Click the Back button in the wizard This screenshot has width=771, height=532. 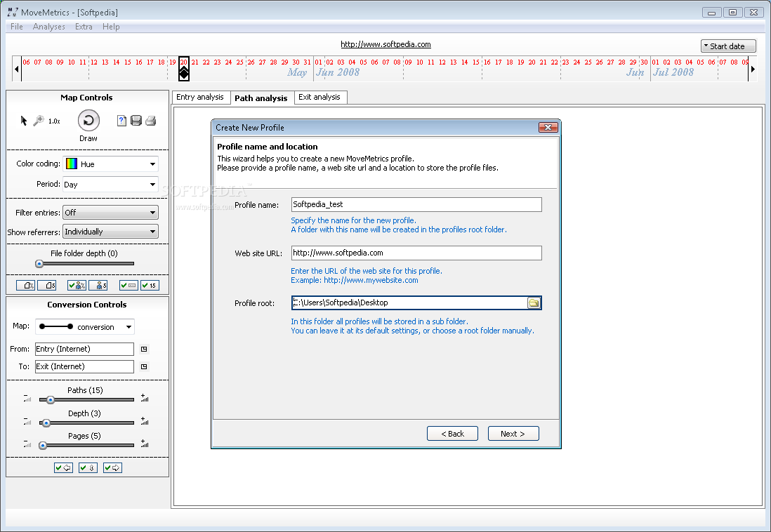tap(452, 434)
